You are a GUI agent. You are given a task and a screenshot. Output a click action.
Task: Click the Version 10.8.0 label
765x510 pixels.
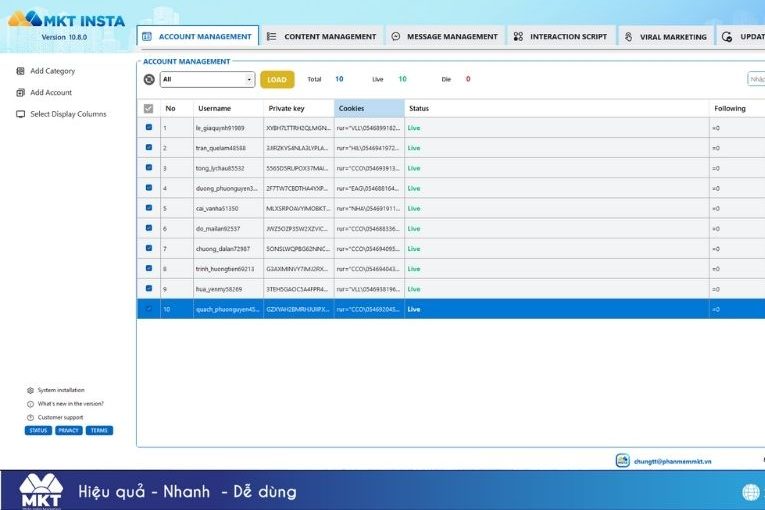(x=64, y=37)
